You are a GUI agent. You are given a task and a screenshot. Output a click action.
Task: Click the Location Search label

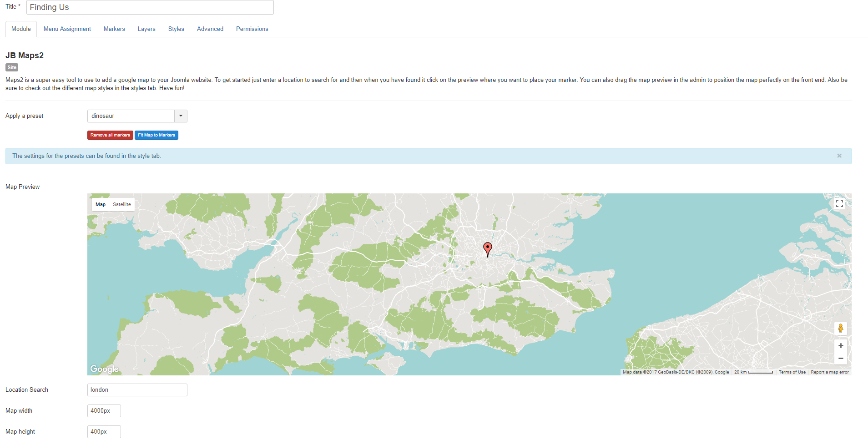tap(27, 390)
